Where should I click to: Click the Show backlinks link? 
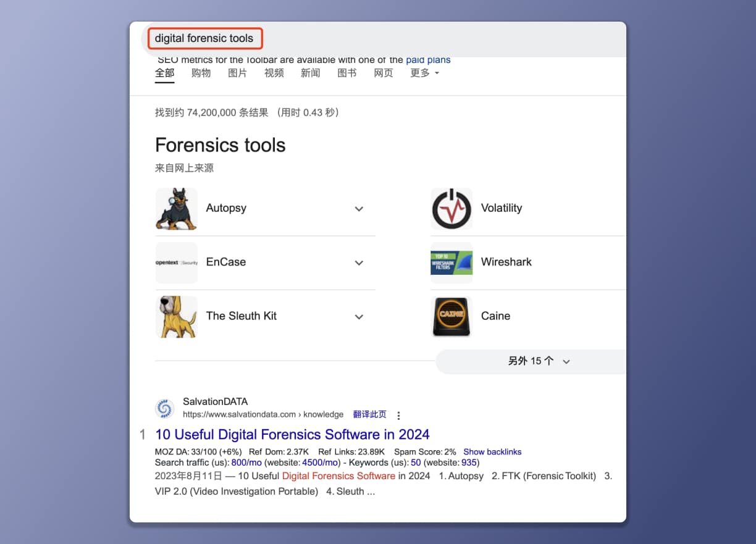coord(492,452)
